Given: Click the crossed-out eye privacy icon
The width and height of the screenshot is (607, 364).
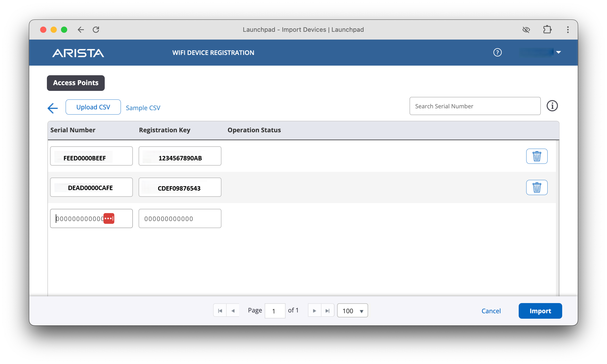Looking at the screenshot, I should click(x=526, y=30).
